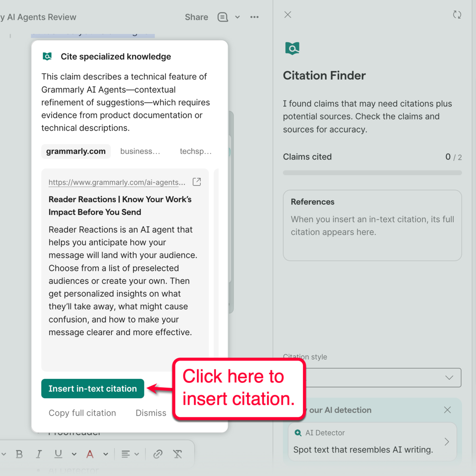Open text alignment options
Screen dimensions: 476x476
pos(125,454)
